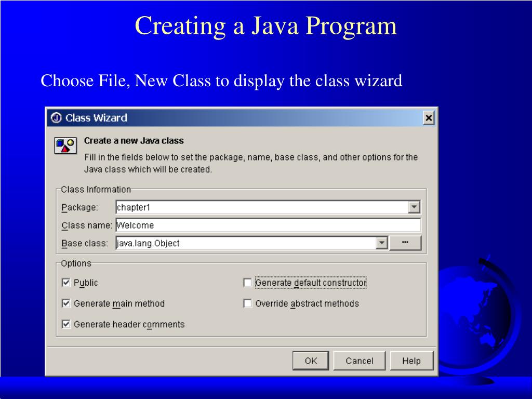Toggle Generate header comments checkbox
The height and width of the screenshot is (399, 532).
click(x=66, y=324)
